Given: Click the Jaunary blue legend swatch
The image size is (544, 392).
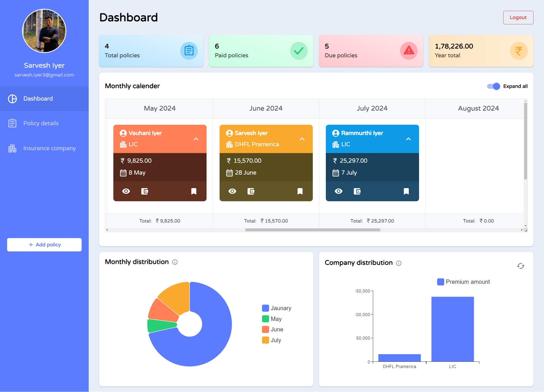Looking at the screenshot, I should [265, 308].
